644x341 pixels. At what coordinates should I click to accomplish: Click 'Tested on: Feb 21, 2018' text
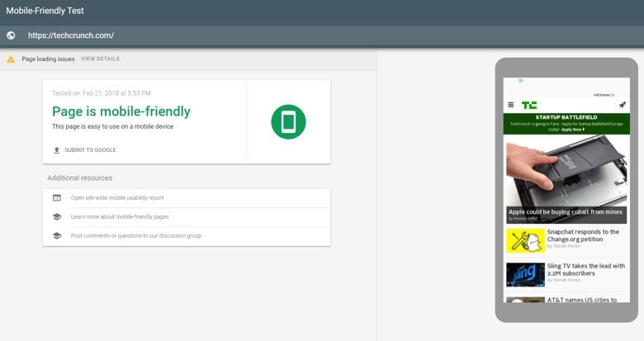[x=101, y=93]
